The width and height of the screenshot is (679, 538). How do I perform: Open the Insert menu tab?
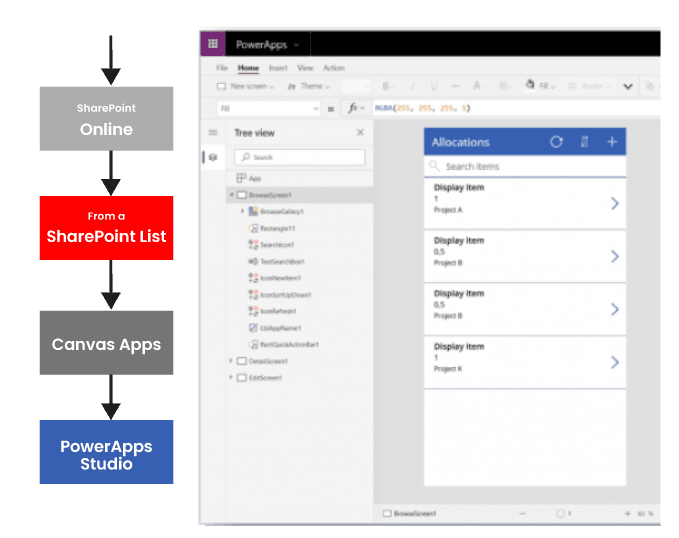pos(277,68)
